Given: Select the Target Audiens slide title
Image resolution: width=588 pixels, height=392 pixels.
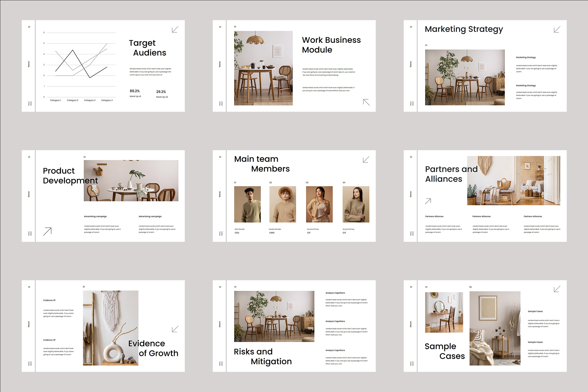Looking at the screenshot, I should pyautogui.click(x=148, y=48).
